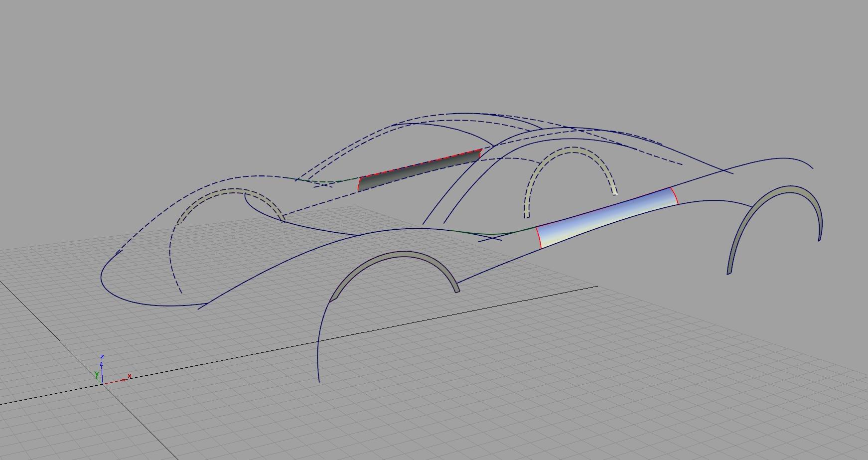
Task: Click the X label on the axis indicator
Action: [129, 376]
